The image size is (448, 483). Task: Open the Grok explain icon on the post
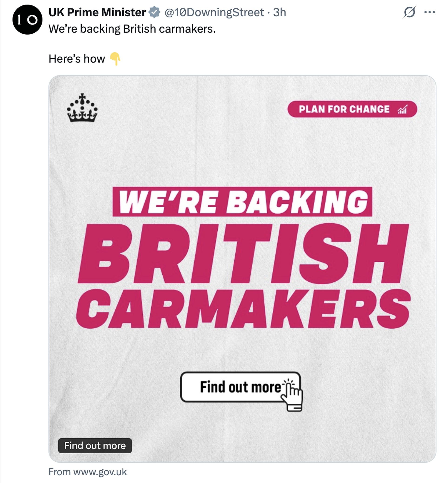409,12
